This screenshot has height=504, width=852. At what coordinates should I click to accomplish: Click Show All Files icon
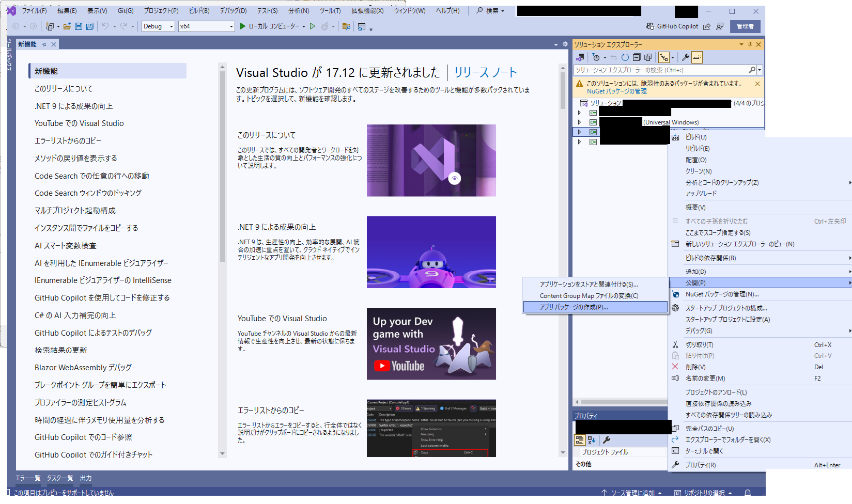coord(648,57)
